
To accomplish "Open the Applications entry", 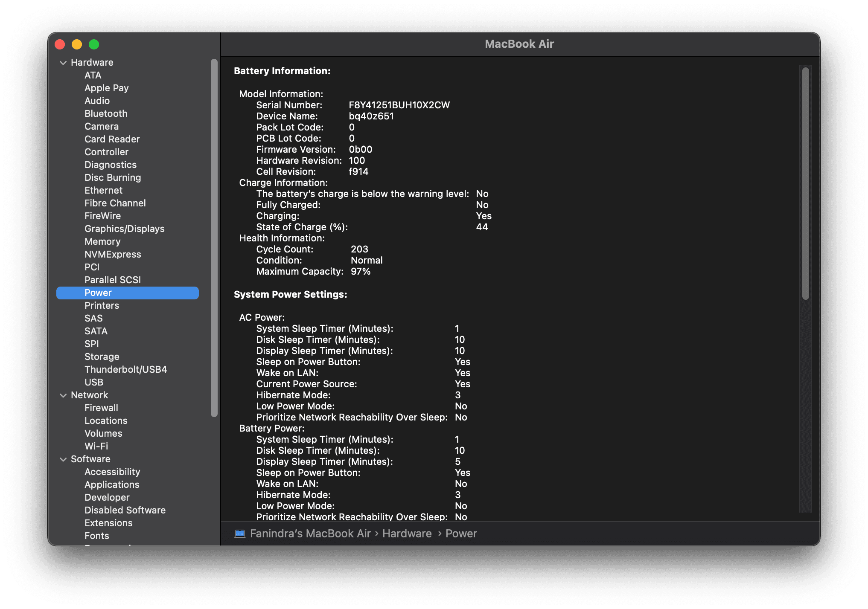I will pyautogui.click(x=112, y=484).
